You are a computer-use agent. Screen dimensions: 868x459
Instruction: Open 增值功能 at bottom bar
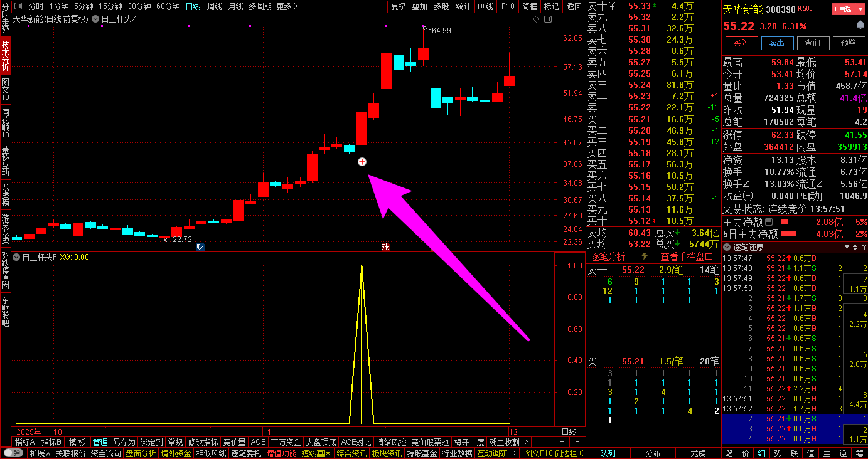pos(282,453)
